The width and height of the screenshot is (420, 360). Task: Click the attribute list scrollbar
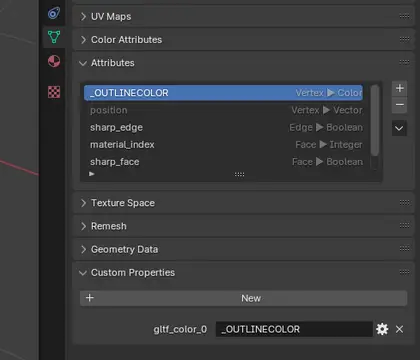coord(375,120)
